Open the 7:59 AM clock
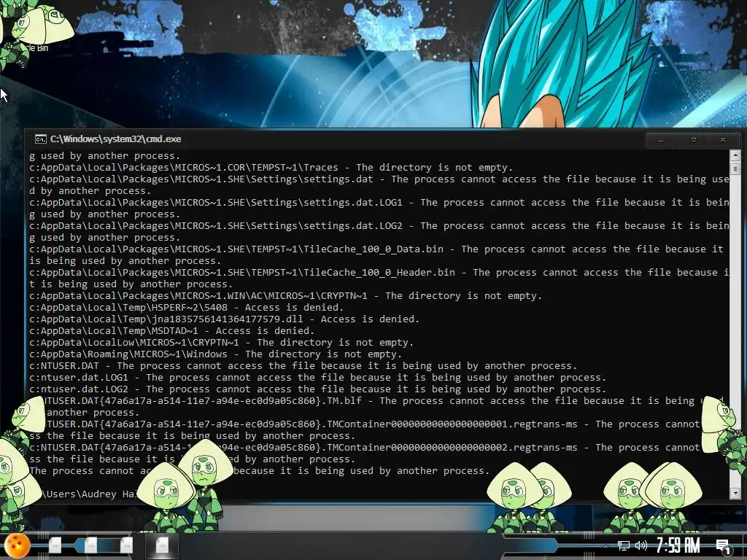 coord(678,545)
